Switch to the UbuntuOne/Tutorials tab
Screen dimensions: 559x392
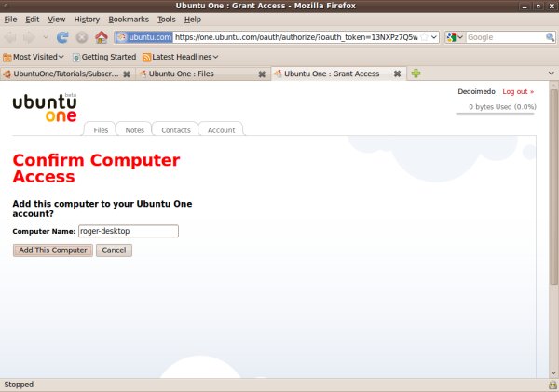(x=66, y=74)
